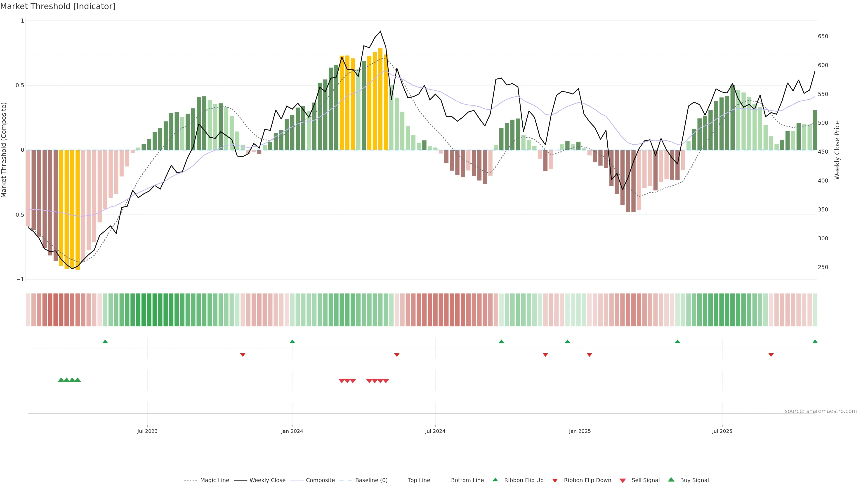Click the Sell Signal legend icon
Screen dimensions: 868x488
point(623,481)
